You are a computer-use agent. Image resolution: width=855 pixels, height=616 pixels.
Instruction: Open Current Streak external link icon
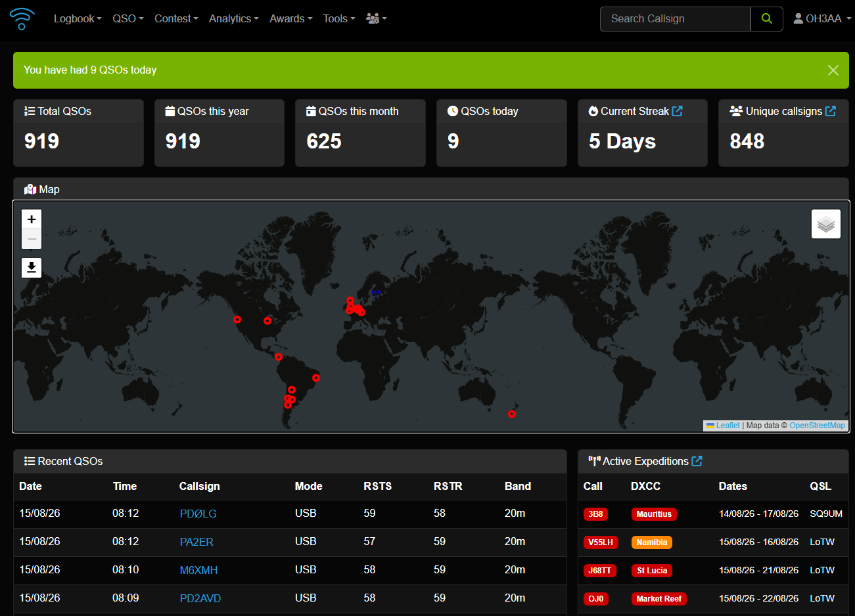coord(677,111)
